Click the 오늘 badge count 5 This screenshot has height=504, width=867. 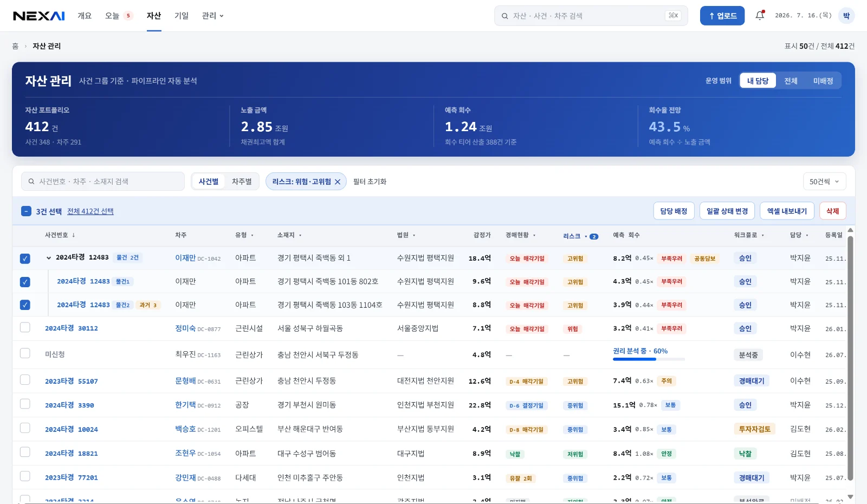click(128, 16)
